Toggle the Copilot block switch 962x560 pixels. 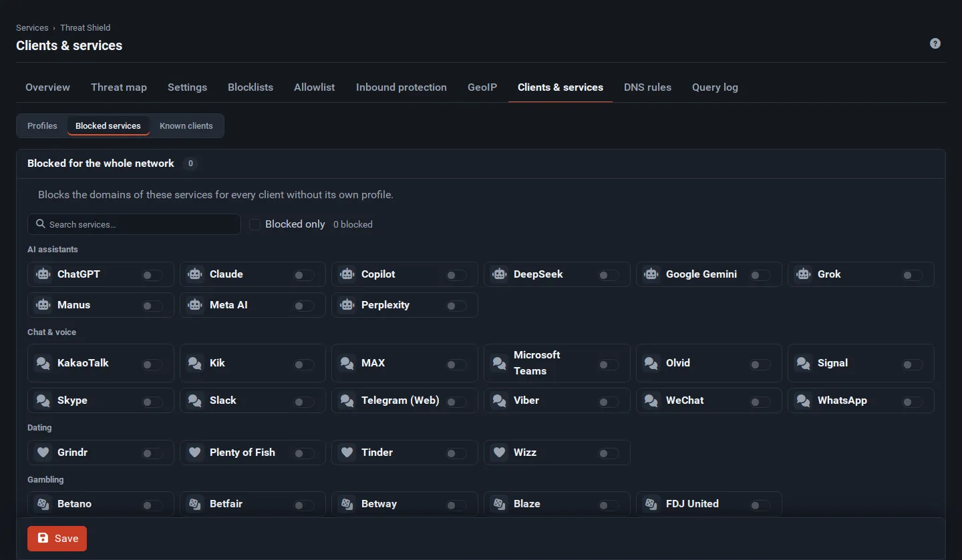coord(456,275)
